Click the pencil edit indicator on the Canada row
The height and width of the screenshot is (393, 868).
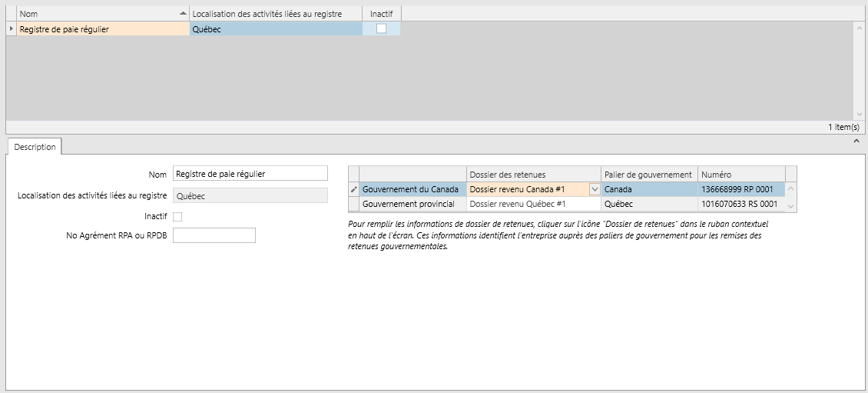pyautogui.click(x=354, y=189)
